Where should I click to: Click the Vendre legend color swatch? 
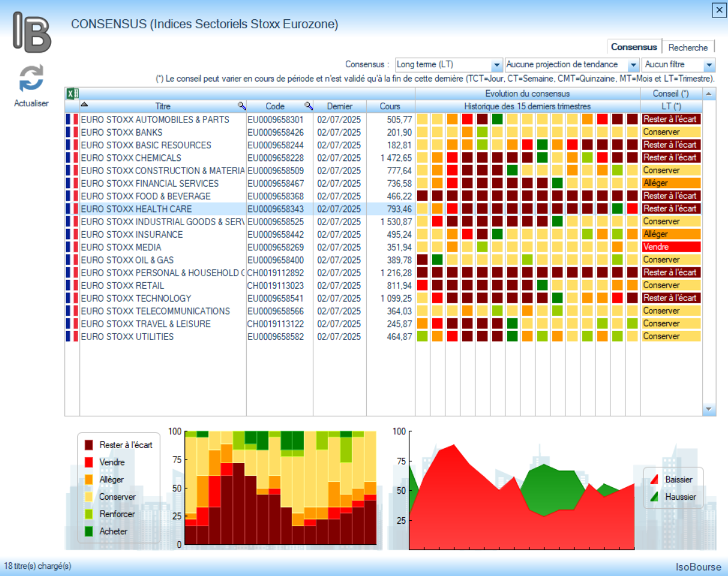pyautogui.click(x=89, y=462)
